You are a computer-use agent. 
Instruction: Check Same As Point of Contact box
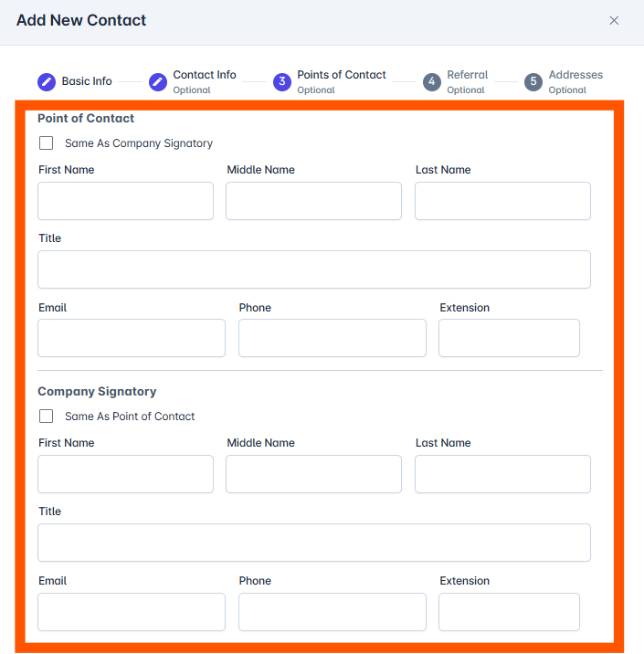tap(46, 416)
